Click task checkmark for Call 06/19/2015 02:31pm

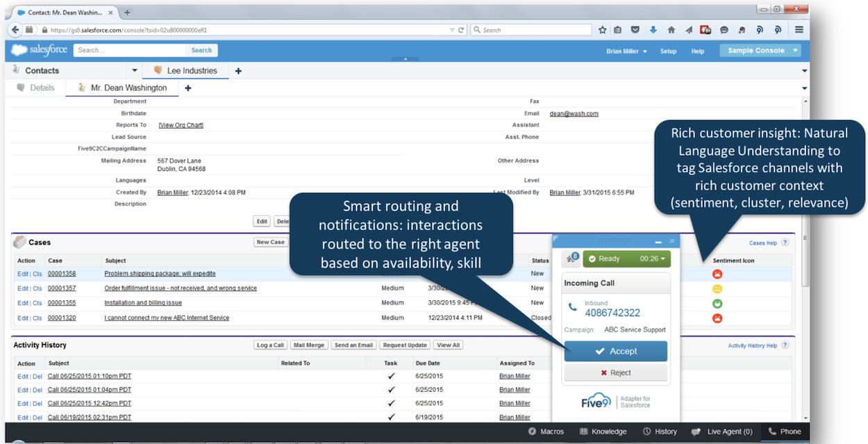coord(391,417)
